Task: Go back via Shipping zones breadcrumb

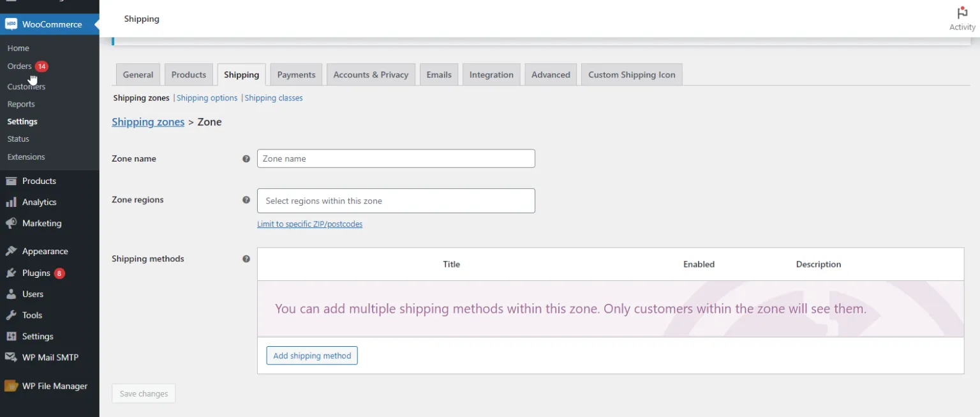Action: coord(148,122)
